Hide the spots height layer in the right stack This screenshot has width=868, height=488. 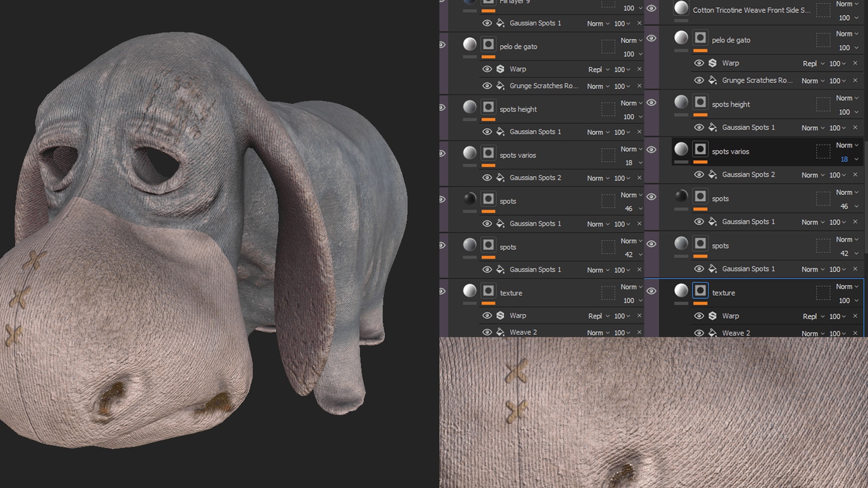(651, 103)
